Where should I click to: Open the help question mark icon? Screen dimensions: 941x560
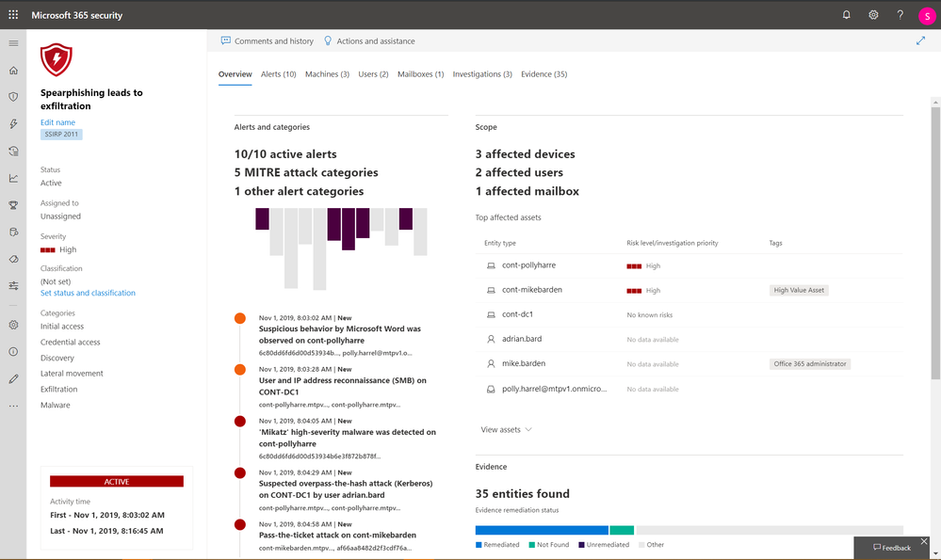(900, 14)
